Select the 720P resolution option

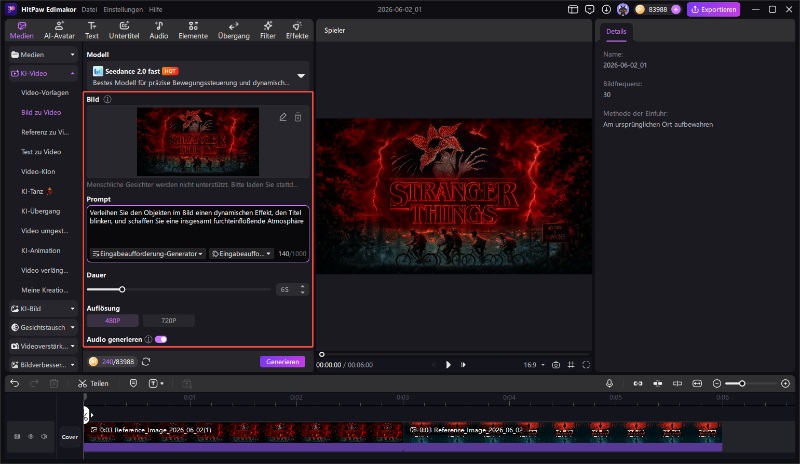click(168, 321)
